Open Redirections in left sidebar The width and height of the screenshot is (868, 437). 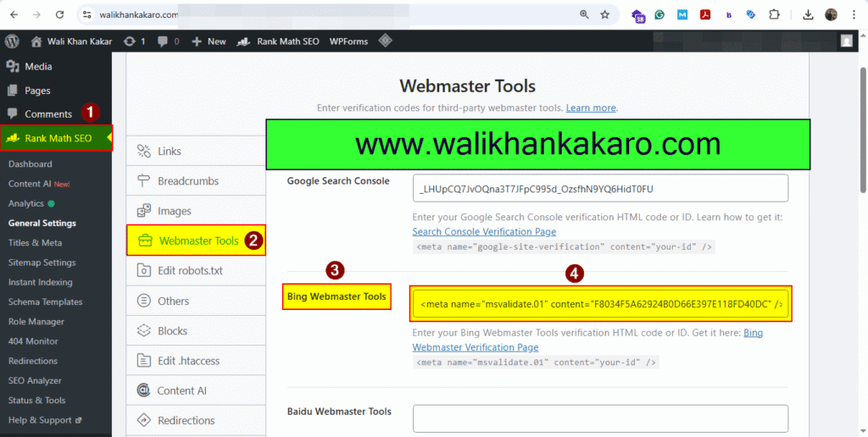(x=33, y=361)
